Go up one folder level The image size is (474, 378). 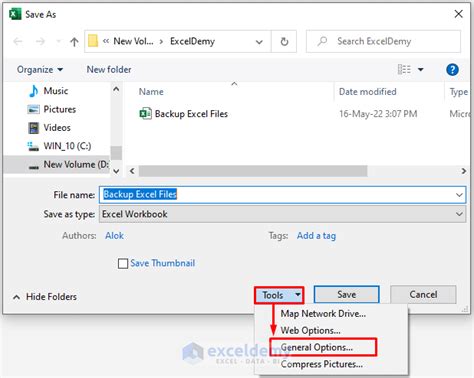[x=74, y=41]
